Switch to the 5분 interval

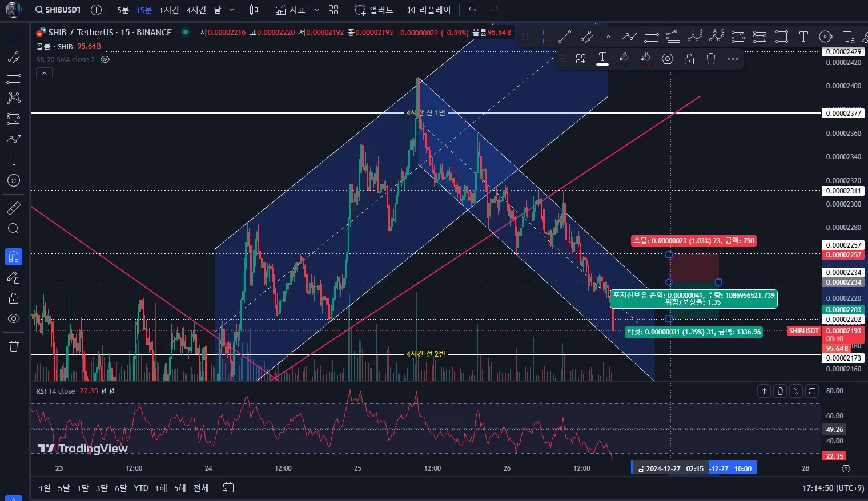click(x=123, y=10)
